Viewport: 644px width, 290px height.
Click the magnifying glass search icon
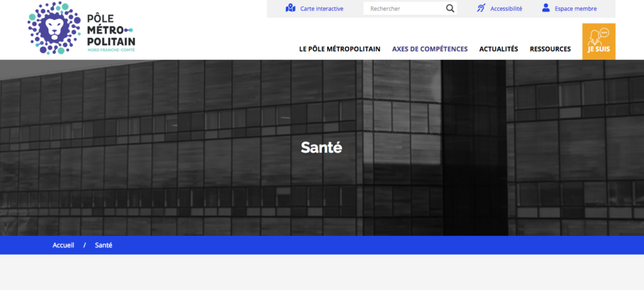click(x=450, y=9)
